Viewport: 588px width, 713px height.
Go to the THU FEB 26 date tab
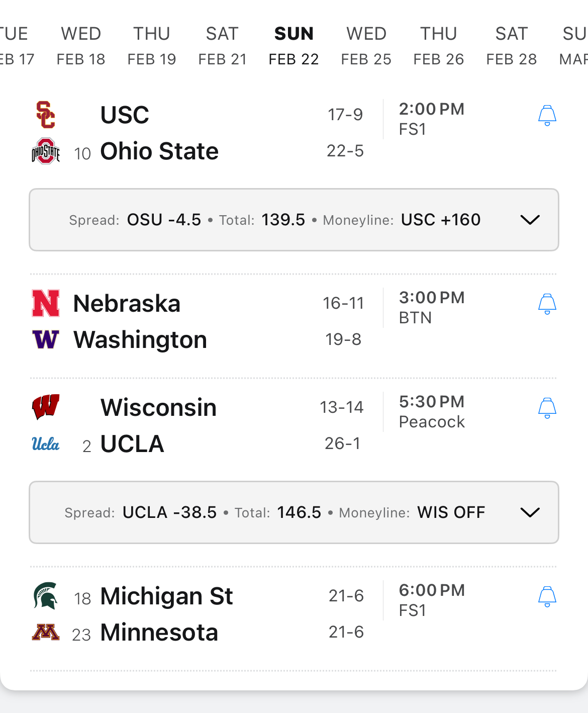point(438,46)
